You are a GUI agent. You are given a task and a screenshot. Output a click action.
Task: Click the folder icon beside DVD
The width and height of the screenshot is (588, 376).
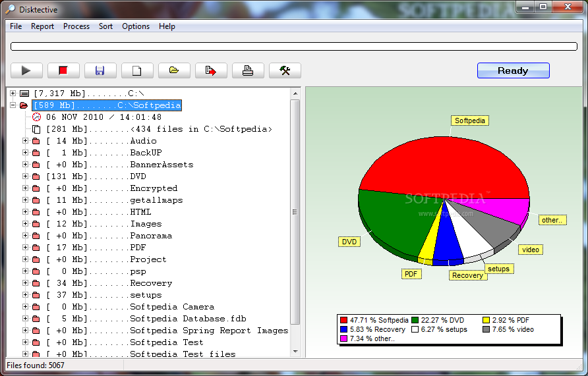[36, 176]
